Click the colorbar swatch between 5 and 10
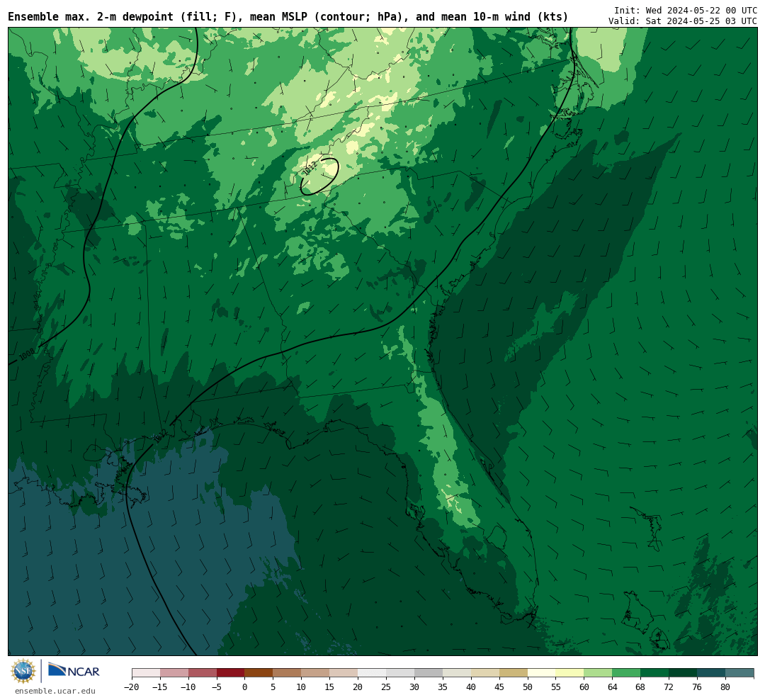The height and width of the screenshot is (700, 765). [288, 673]
